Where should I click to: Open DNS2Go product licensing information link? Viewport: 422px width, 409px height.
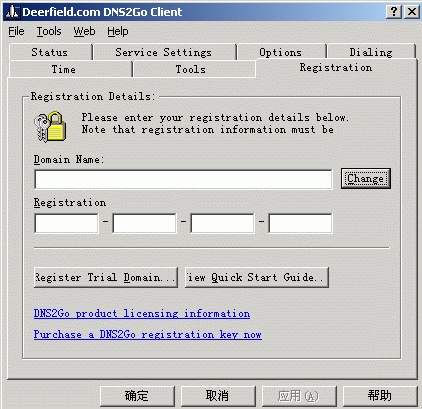pos(142,314)
